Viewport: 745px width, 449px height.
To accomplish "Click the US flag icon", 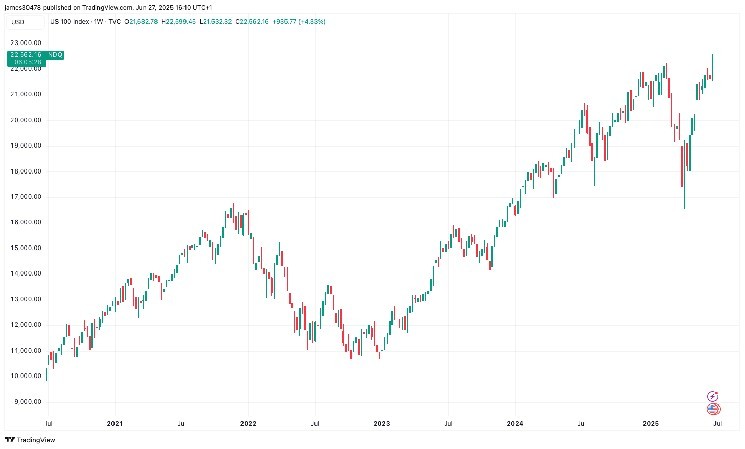I will click(x=712, y=409).
